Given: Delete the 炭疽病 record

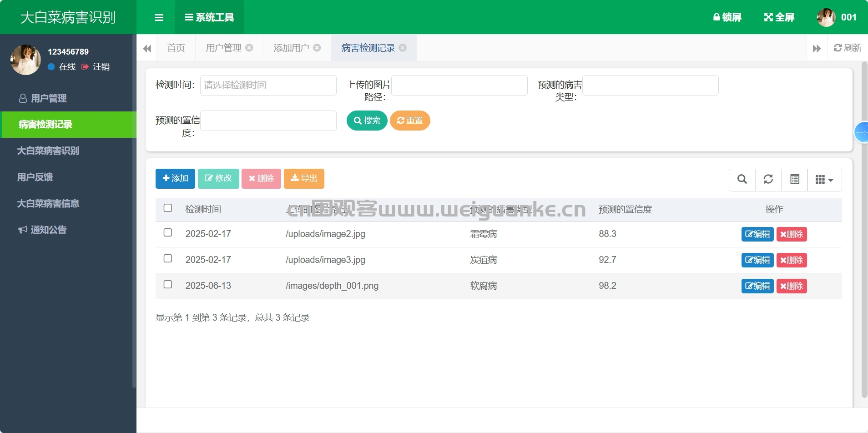Looking at the screenshot, I should (792, 260).
